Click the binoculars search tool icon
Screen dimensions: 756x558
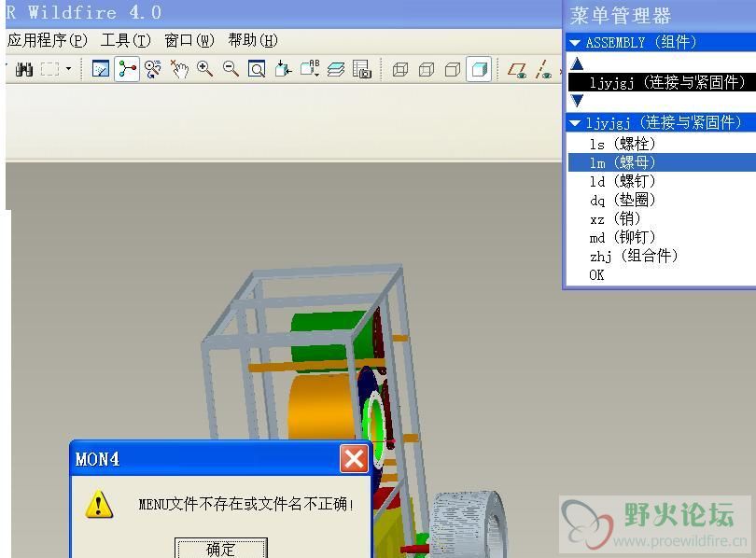pos(24,69)
